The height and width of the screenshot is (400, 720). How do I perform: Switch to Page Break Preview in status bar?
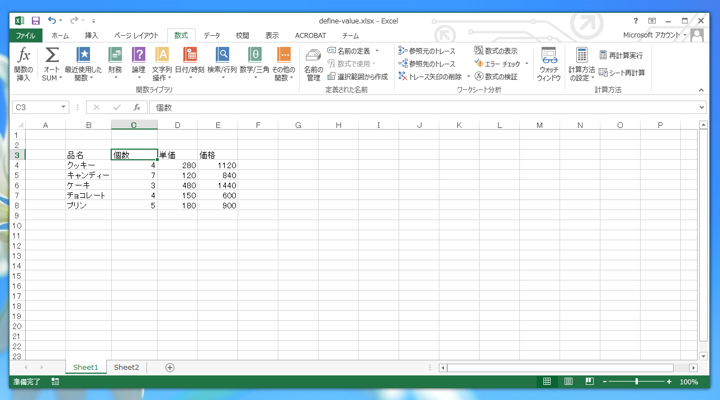pyautogui.click(x=590, y=382)
